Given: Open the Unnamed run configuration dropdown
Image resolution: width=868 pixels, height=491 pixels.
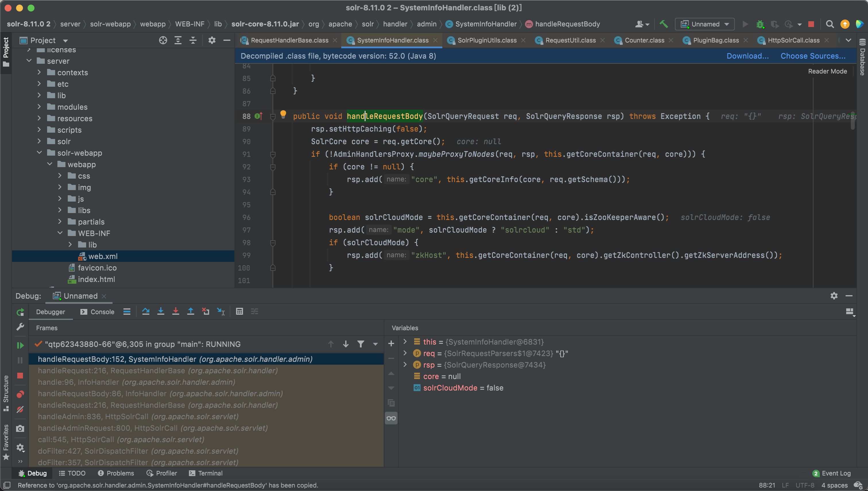Looking at the screenshot, I should click(x=704, y=24).
